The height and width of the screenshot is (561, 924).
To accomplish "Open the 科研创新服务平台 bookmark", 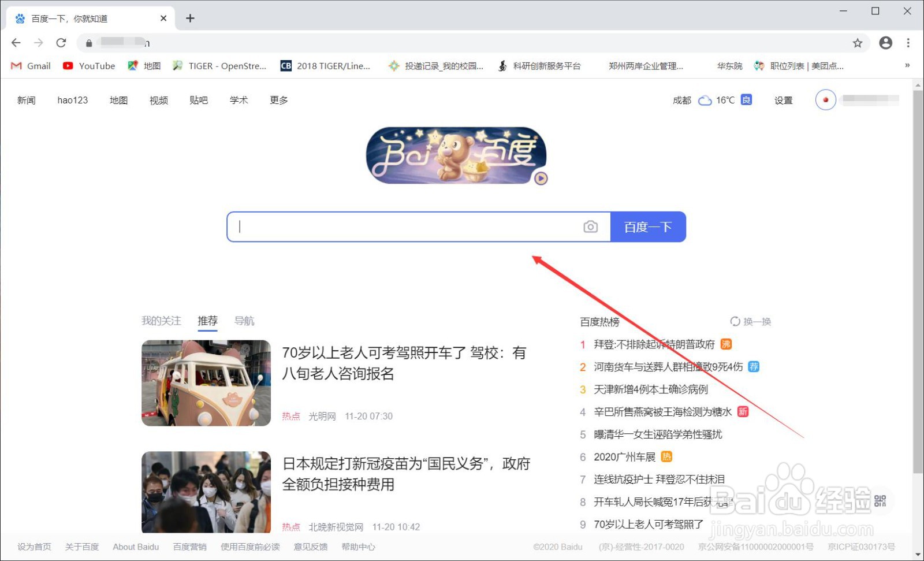I will click(539, 66).
